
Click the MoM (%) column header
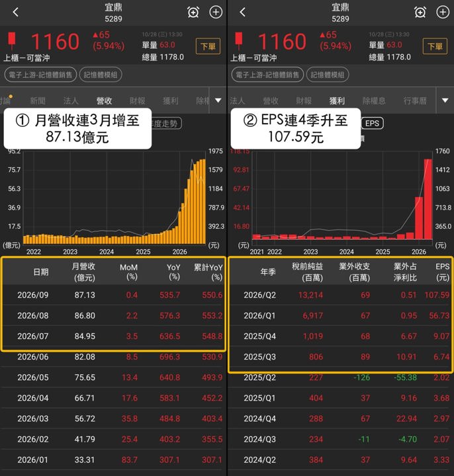tap(128, 272)
